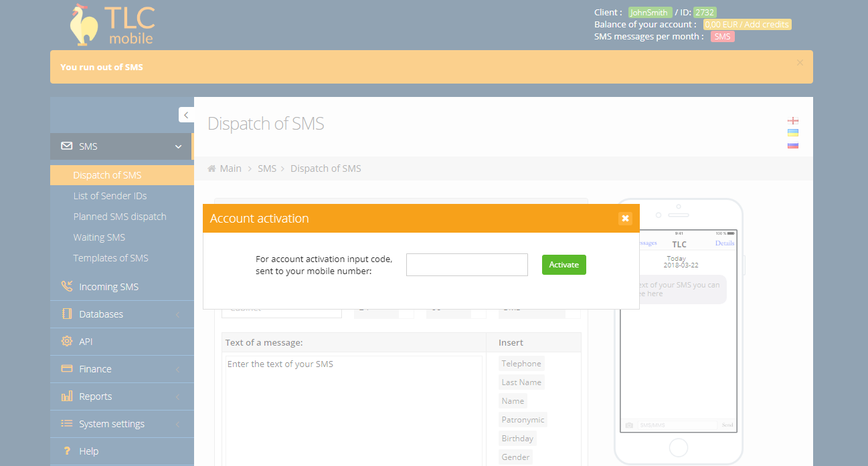Click the API gear icon
Screen dimensions: 868x466
point(67,341)
